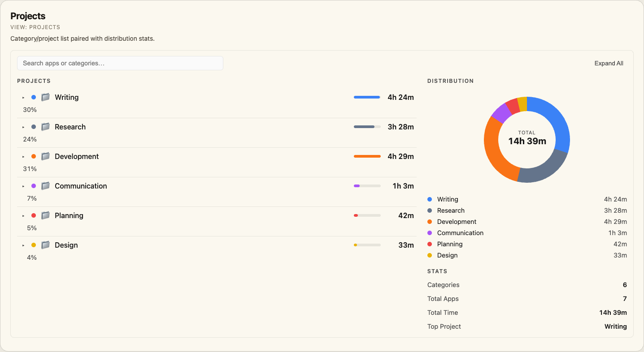The image size is (644, 352).
Task: Click the 4h 24m duration in Writing row
Action: (x=400, y=97)
